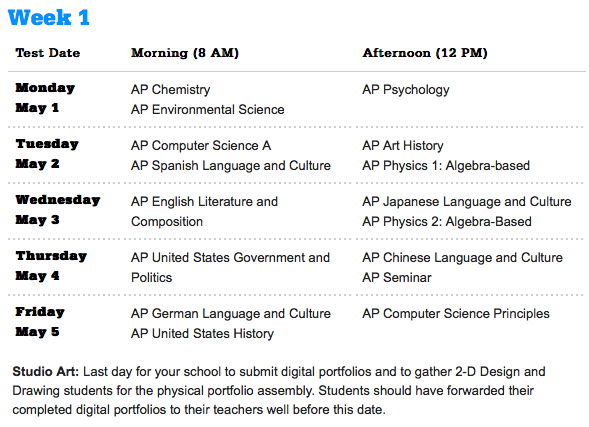Click AP Computer Science A entry
This screenshot has height=427, width=589.
point(201,146)
